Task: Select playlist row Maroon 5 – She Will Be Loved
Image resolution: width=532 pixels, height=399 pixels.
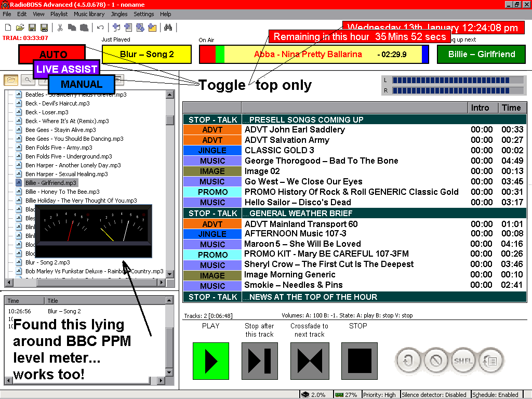Action: (354, 244)
